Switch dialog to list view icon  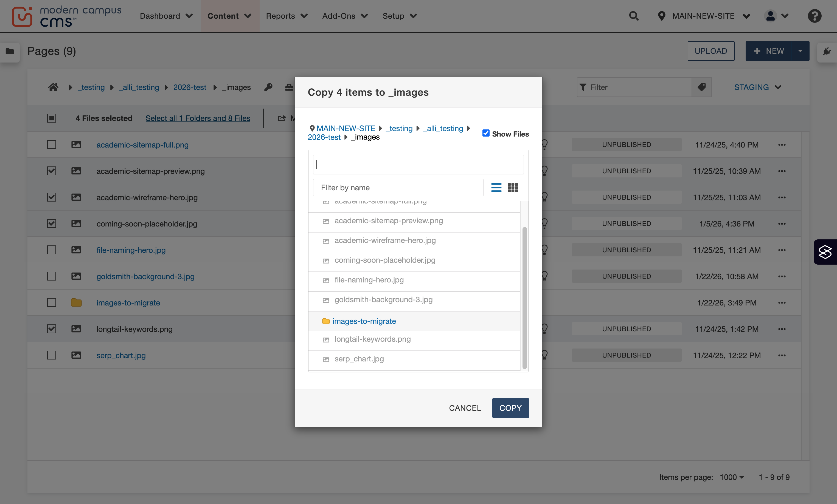(x=496, y=187)
